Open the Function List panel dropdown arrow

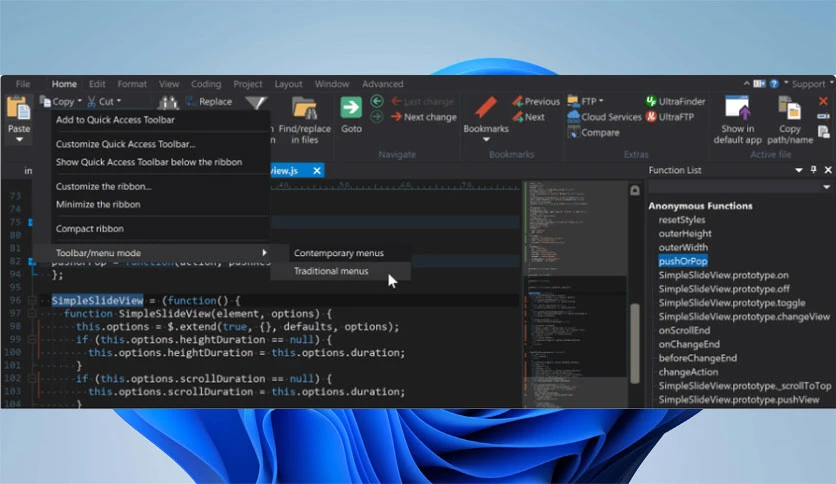pyautogui.click(x=799, y=170)
